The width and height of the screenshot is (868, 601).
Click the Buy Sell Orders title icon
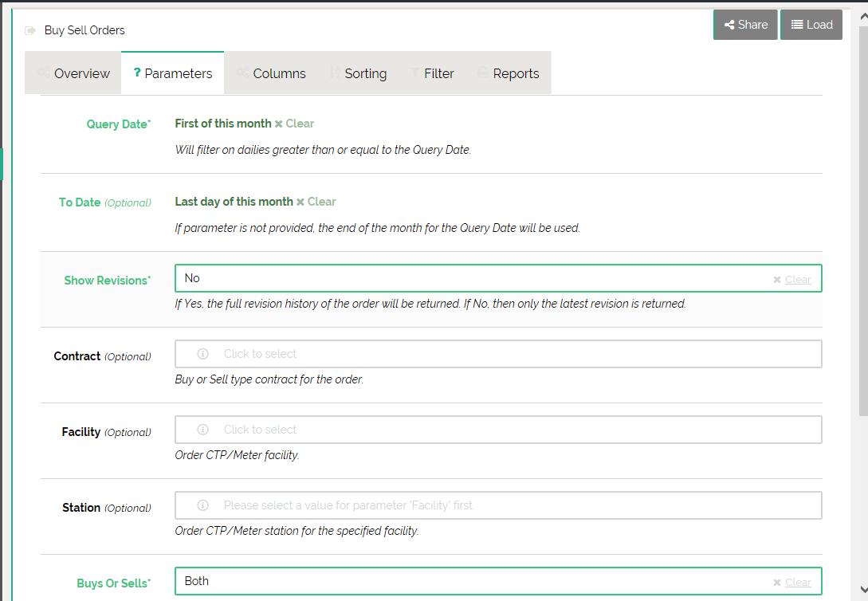click(x=30, y=30)
